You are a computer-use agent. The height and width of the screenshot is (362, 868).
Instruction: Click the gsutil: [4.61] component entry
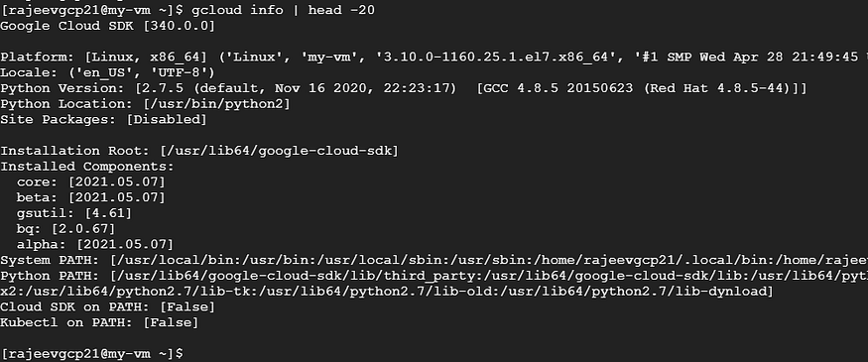click(74, 212)
